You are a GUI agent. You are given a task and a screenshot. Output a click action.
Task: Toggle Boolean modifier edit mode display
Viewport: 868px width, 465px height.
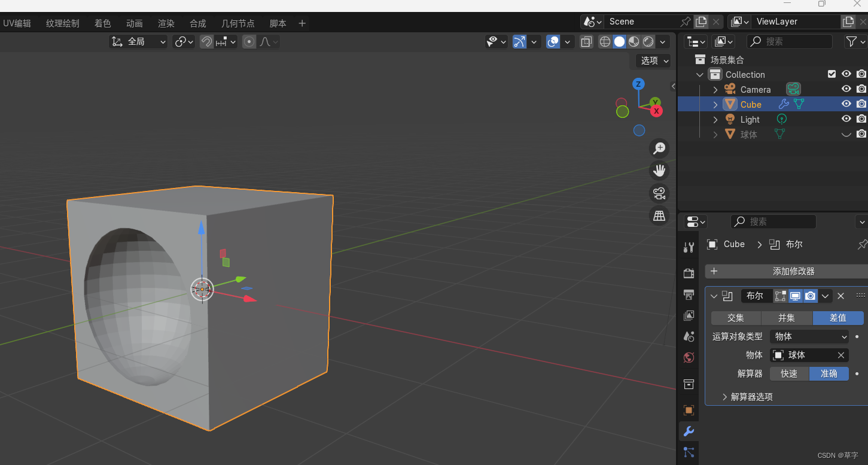(780, 296)
